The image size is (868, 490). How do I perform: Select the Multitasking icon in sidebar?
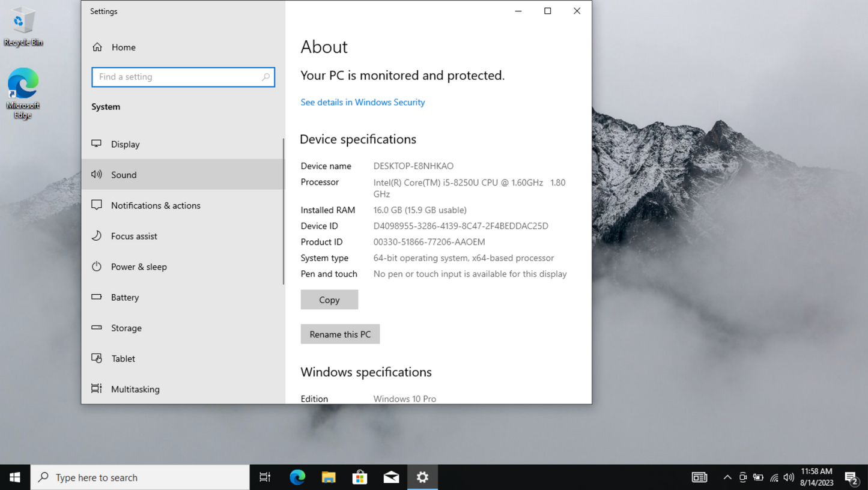(97, 389)
